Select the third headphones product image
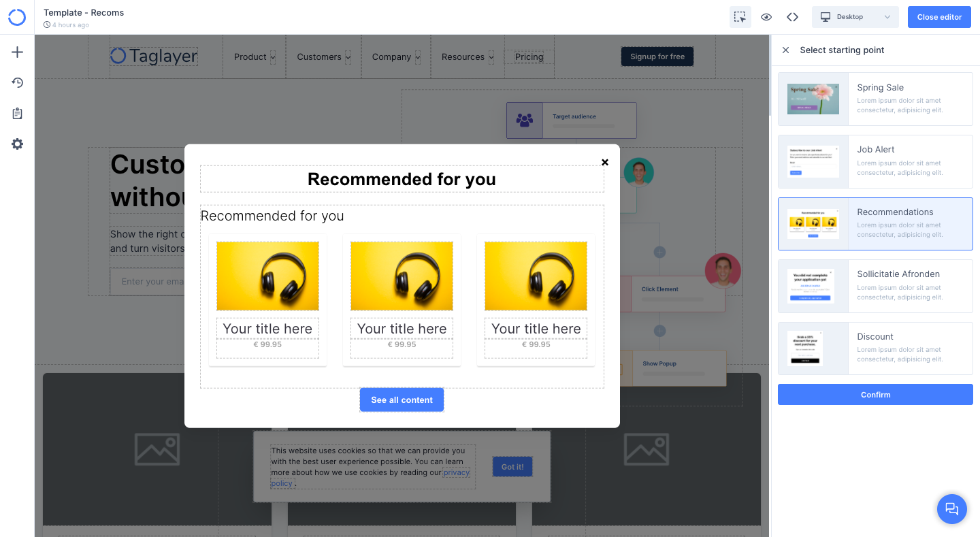 (536, 276)
